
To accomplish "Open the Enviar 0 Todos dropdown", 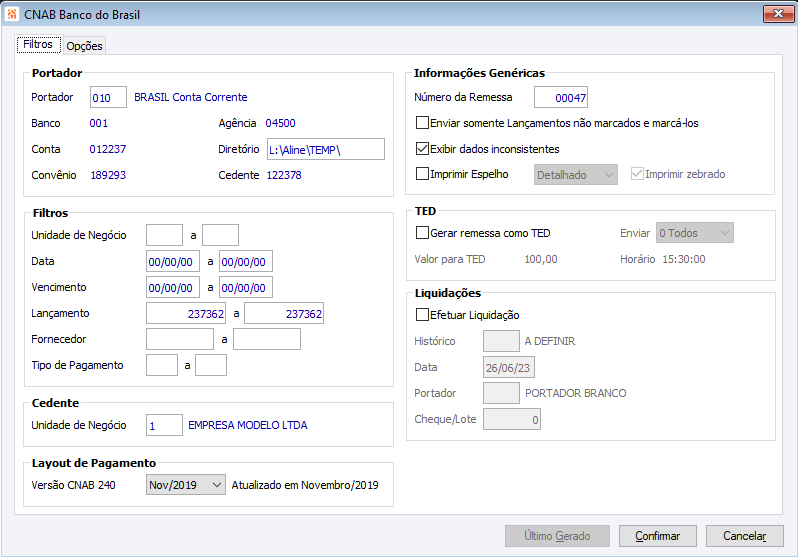I will coord(694,233).
